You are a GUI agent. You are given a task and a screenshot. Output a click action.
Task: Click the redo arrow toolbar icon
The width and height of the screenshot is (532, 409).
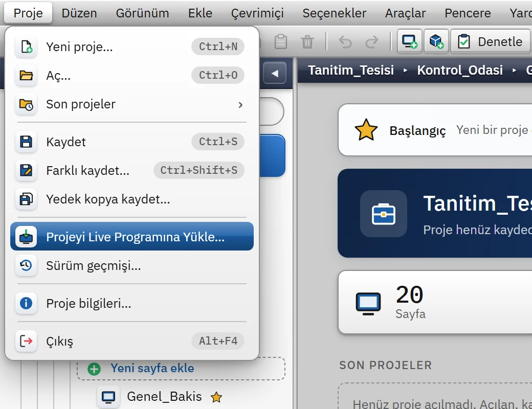372,42
